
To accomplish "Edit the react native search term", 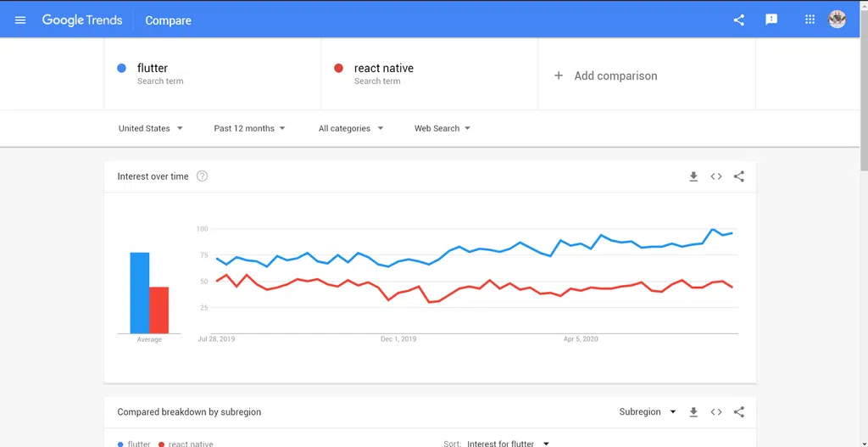I will click(x=430, y=74).
